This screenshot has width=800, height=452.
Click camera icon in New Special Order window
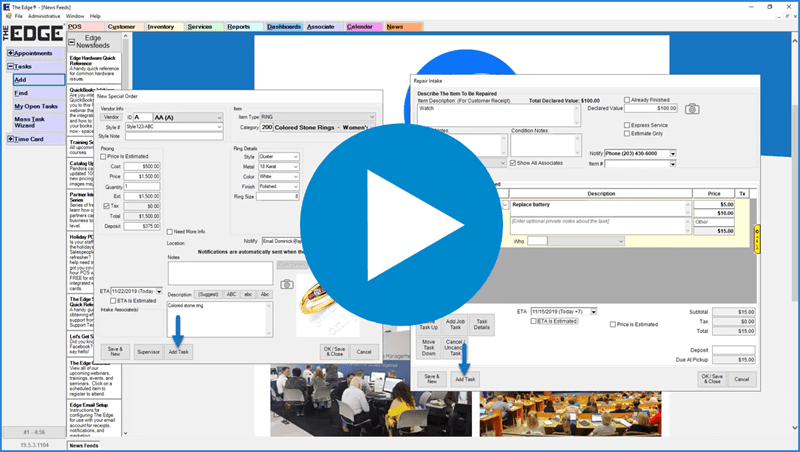click(287, 284)
